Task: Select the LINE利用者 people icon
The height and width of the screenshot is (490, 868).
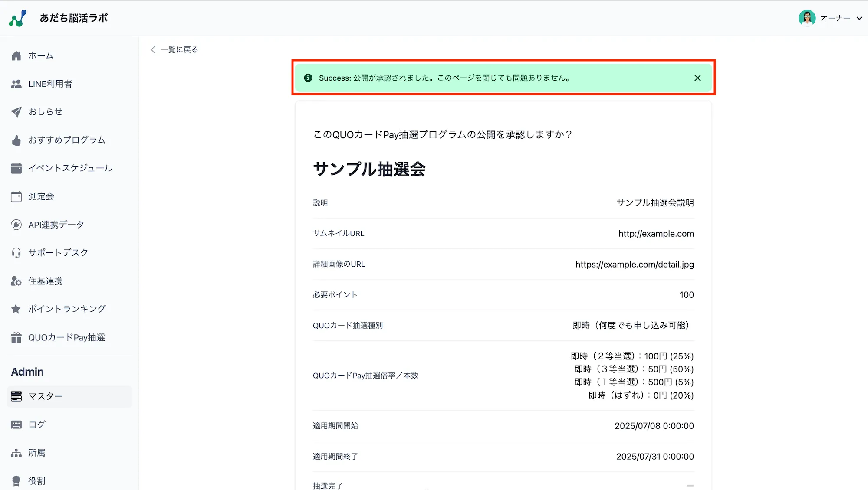Action: 16,84
